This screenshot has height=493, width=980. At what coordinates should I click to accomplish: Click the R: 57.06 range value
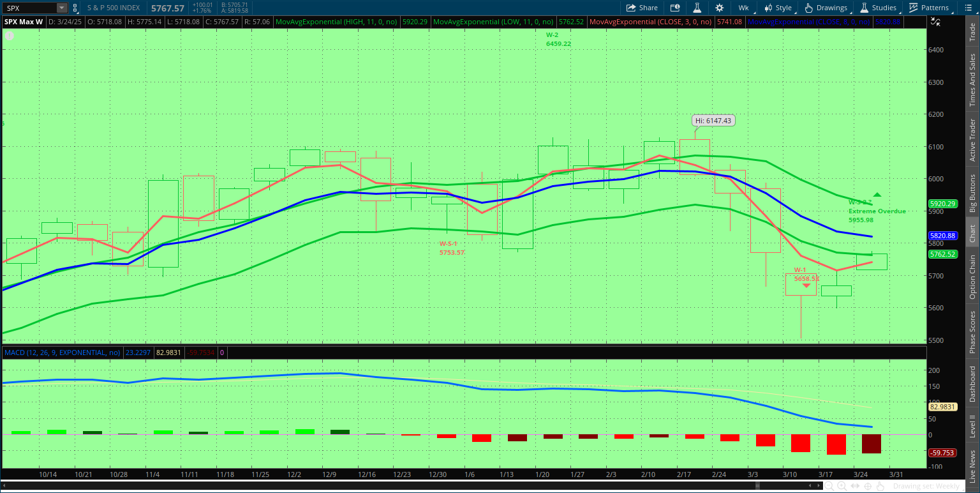(x=257, y=22)
